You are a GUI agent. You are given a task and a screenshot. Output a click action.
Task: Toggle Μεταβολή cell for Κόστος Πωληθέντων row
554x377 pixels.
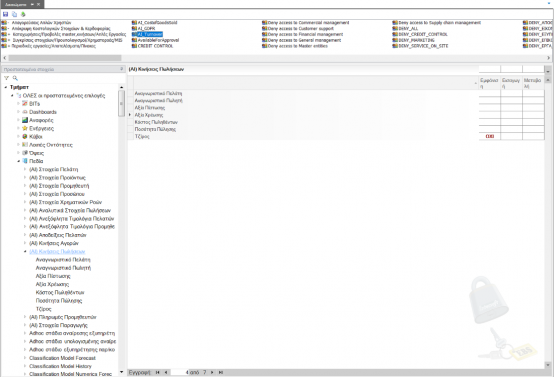[533, 122]
